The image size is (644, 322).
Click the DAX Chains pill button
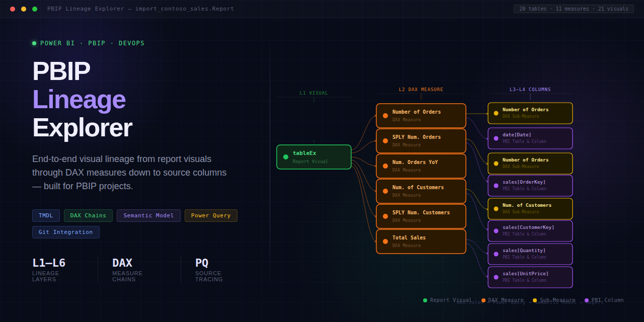[88, 215]
